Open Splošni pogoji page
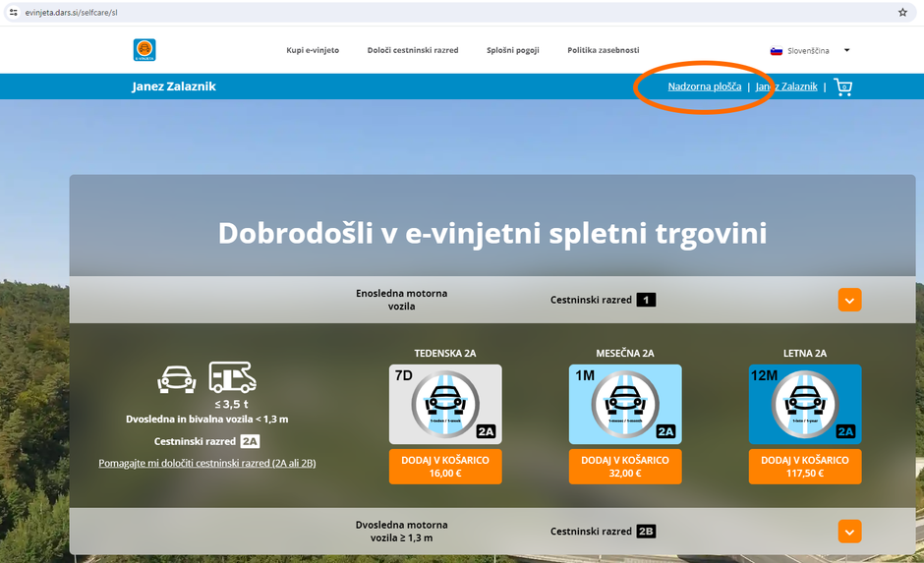The height and width of the screenshot is (563, 924). click(513, 50)
